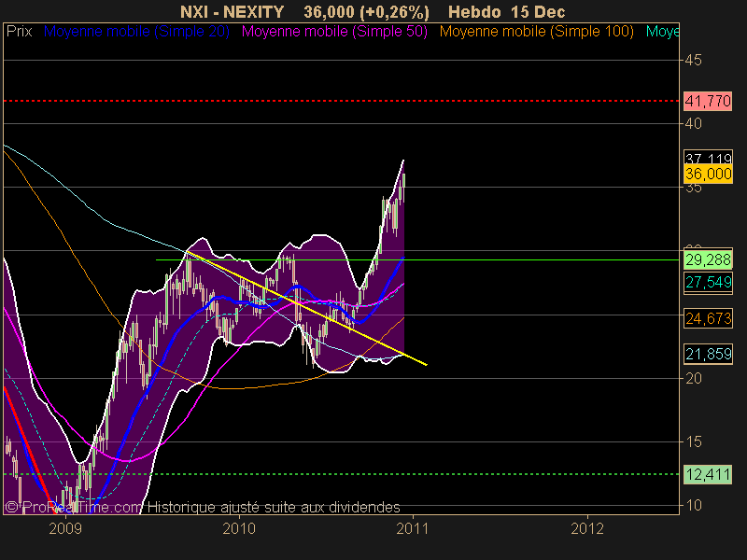
Task: Click the 37,119 upper band value label
Action: pyautogui.click(x=708, y=158)
